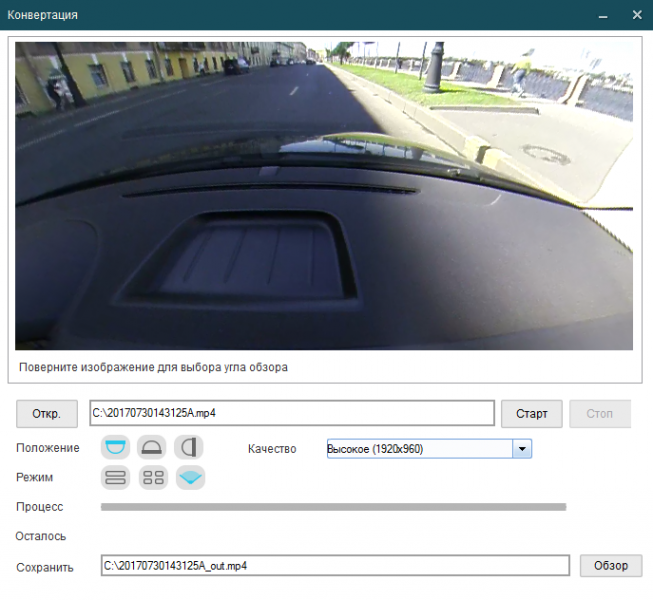Choose the four-grid view mode icon
The height and width of the screenshot is (600, 653).
tap(153, 477)
